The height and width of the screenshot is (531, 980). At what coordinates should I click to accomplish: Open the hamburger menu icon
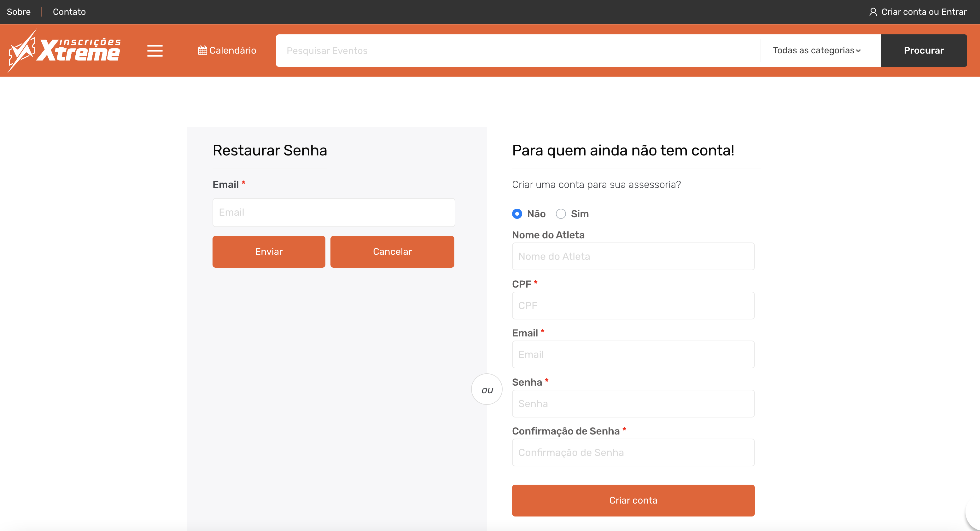click(x=155, y=50)
